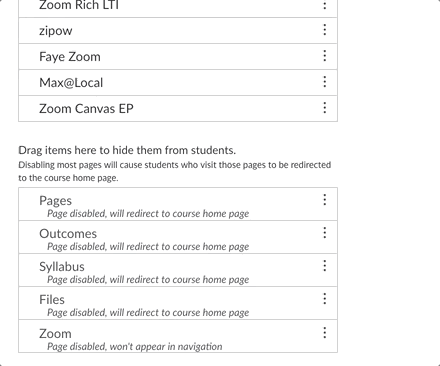Open the kebab menu for Files

point(325,299)
